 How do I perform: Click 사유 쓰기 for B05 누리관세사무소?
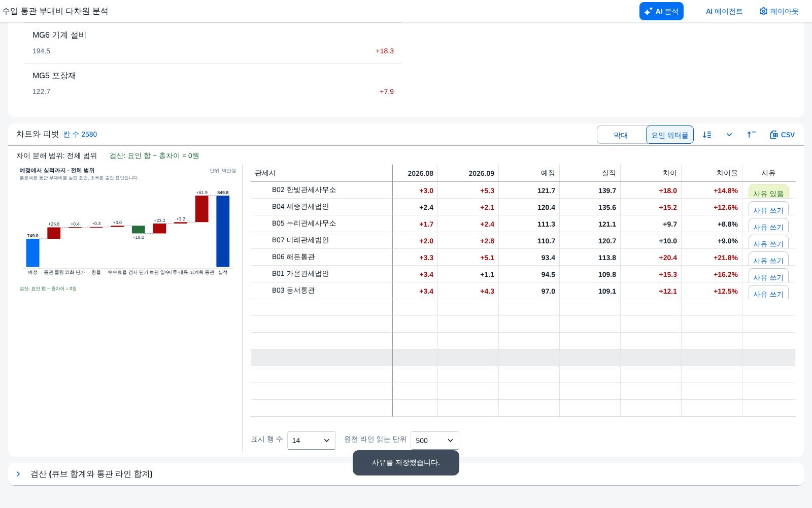(x=768, y=225)
